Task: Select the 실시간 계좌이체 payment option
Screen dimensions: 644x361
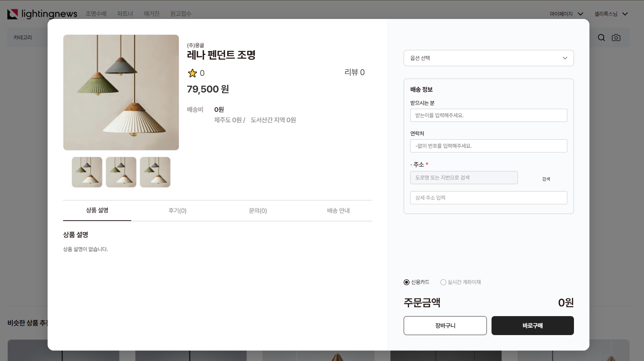Action: point(443,282)
